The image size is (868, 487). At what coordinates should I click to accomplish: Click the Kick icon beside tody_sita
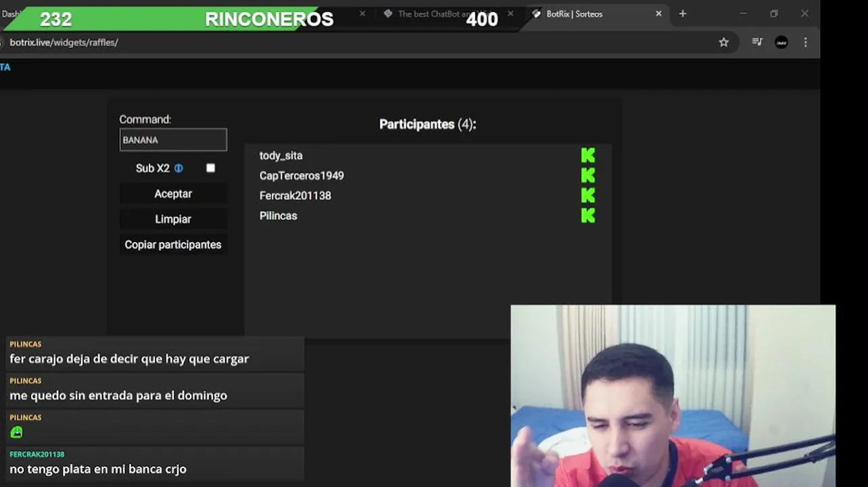(x=588, y=156)
